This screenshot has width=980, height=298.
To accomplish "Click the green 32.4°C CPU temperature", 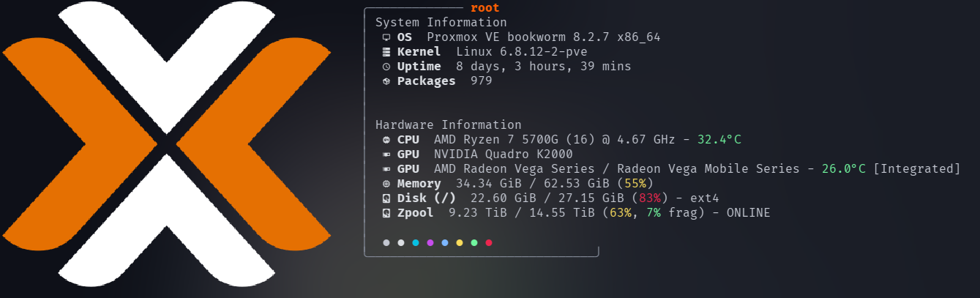I will point(719,140).
